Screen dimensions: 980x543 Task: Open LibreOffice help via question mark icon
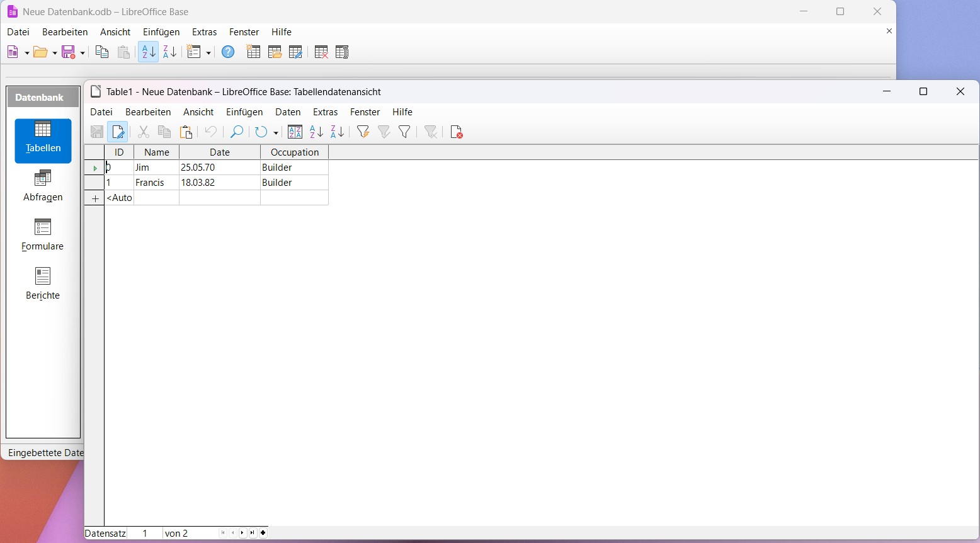point(228,52)
